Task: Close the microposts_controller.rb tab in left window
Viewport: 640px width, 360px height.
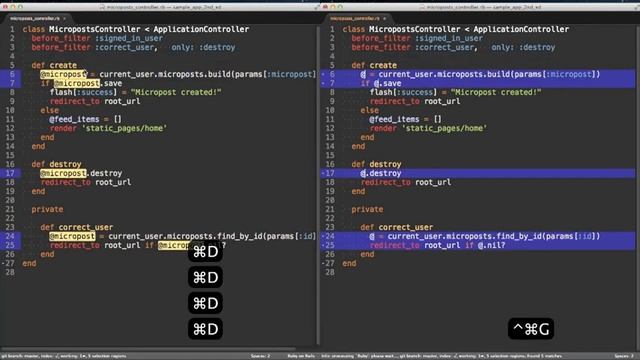Action: click(64, 18)
